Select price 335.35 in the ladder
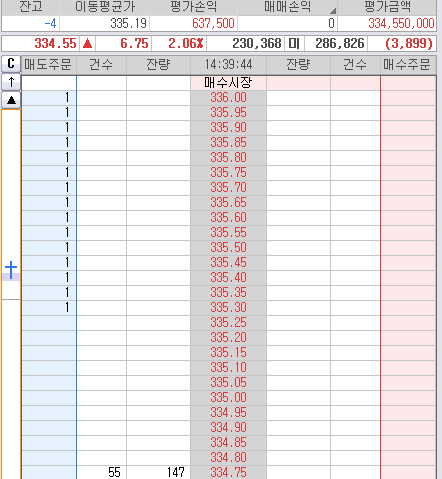 pyautogui.click(x=228, y=293)
